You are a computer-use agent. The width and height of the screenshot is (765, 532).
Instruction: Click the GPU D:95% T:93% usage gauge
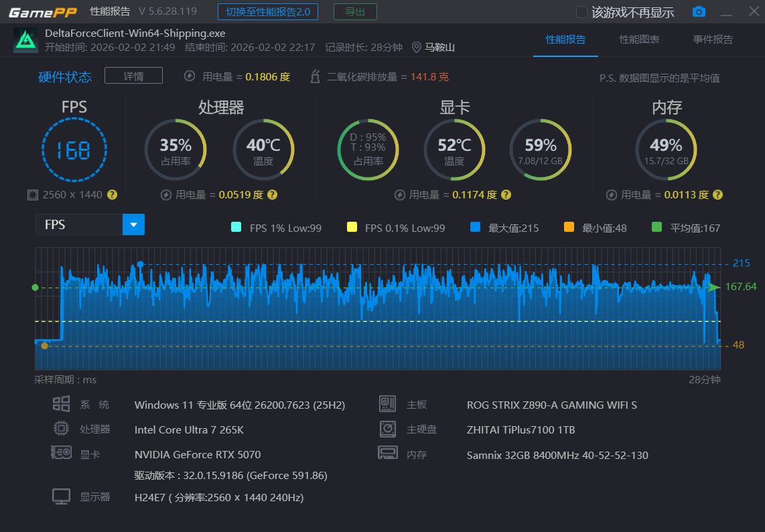(x=368, y=150)
